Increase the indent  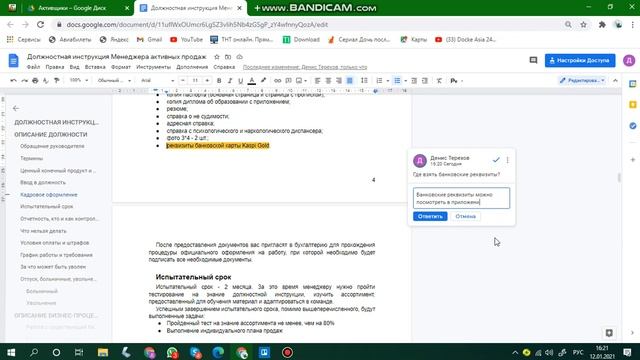(x=425, y=81)
